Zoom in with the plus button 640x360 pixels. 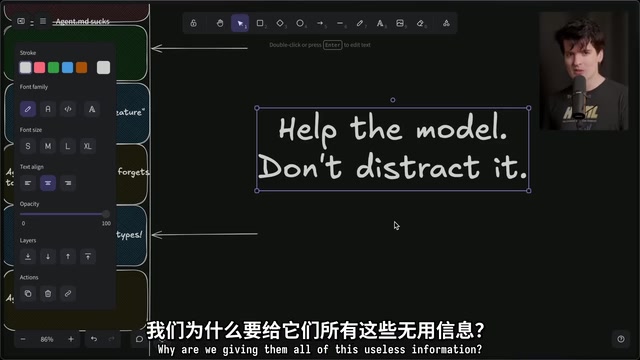(71, 339)
